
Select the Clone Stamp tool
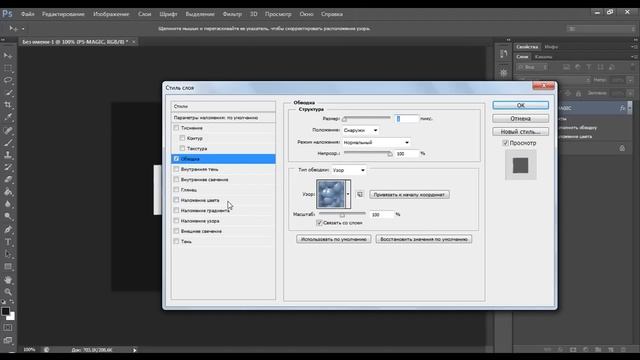coord(8,155)
